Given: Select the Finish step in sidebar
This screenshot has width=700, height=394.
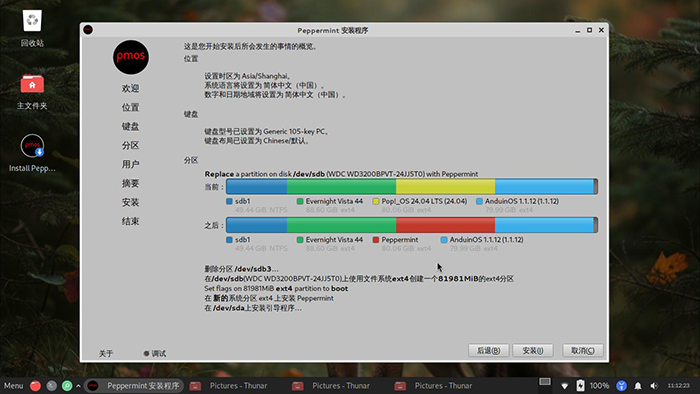Looking at the screenshot, I should click(x=130, y=221).
